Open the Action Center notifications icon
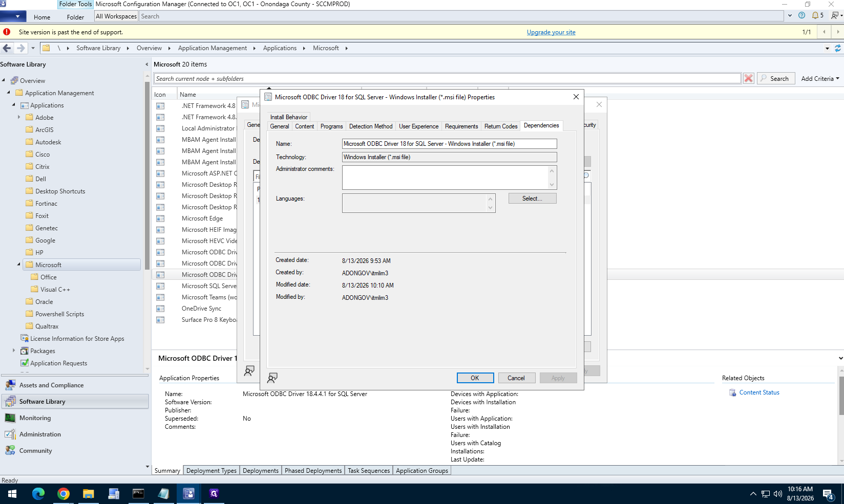Image resolution: width=844 pixels, height=504 pixels. [x=828, y=494]
